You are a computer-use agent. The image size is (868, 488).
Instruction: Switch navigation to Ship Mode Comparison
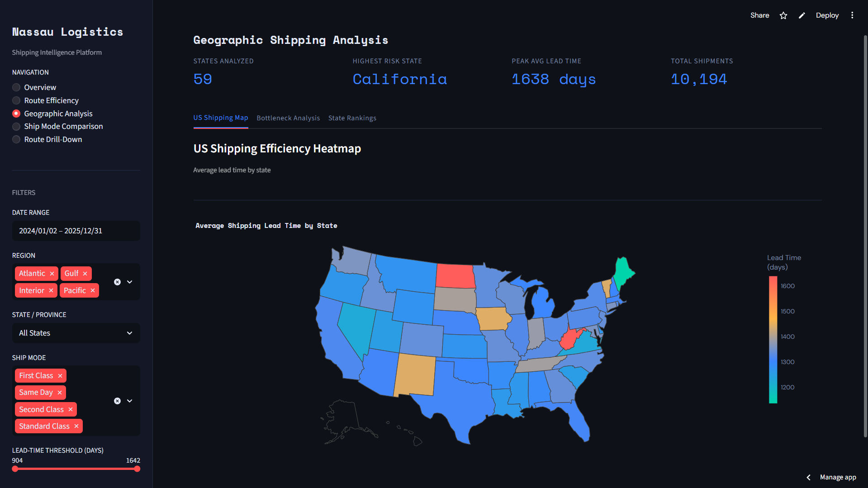(16, 126)
